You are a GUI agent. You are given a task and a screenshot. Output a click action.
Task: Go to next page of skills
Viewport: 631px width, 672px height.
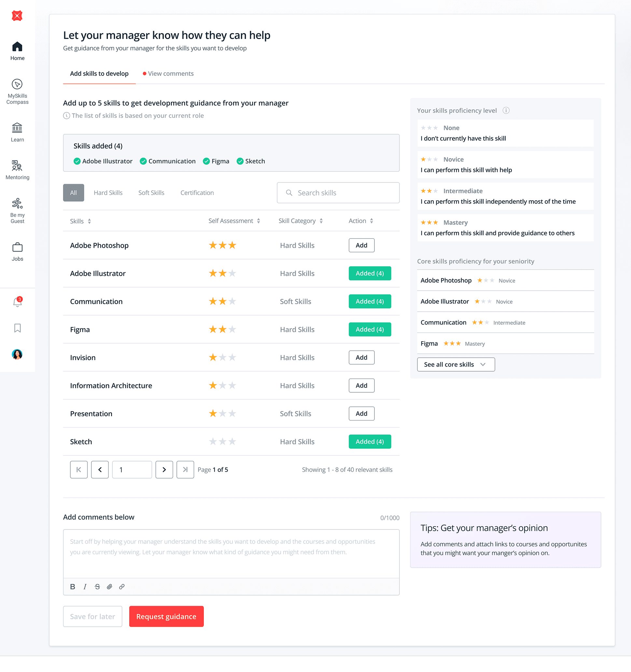coord(164,469)
